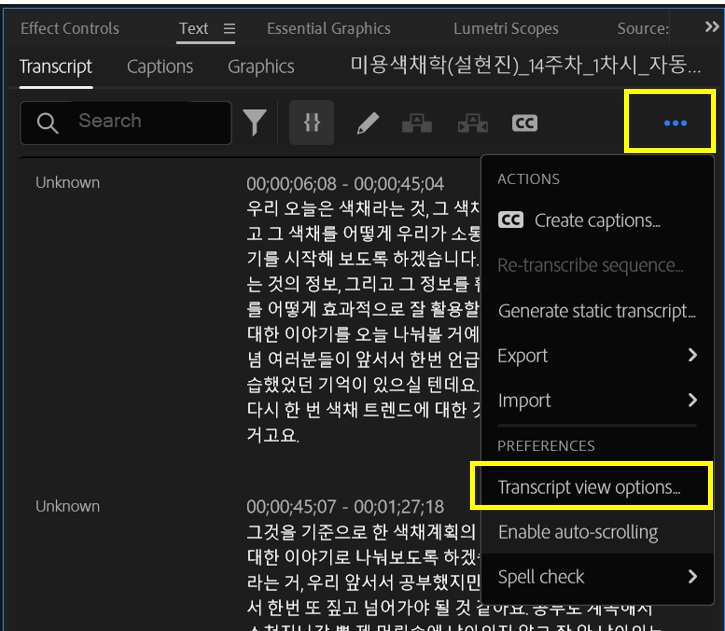
Task: Click the search magnifier icon
Action: (x=48, y=123)
